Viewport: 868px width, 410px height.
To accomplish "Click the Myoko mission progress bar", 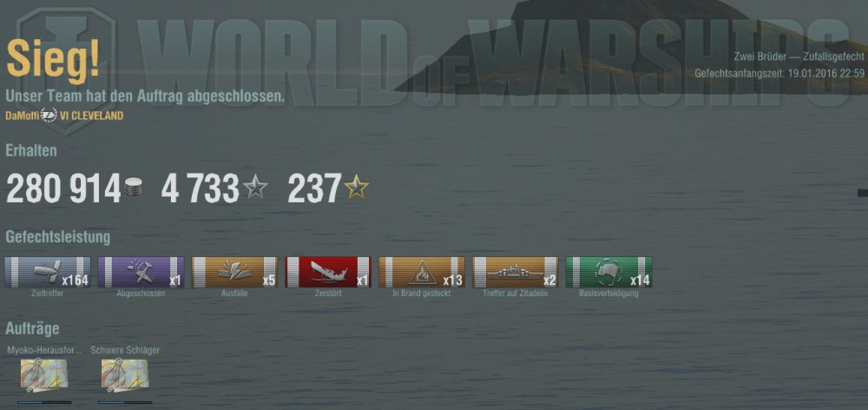I will [x=44, y=403].
